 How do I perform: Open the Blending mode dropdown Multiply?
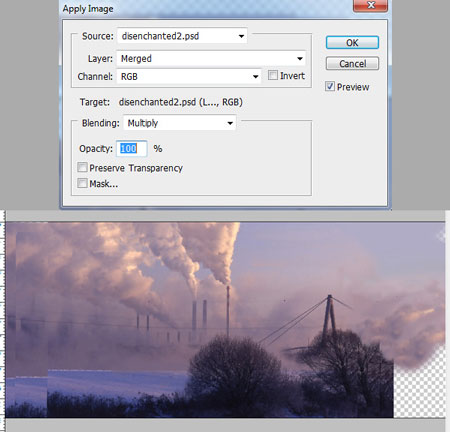coord(180,123)
